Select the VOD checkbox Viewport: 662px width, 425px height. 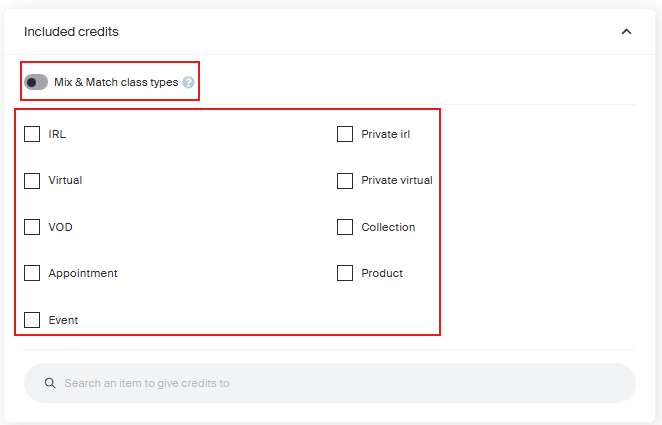click(32, 227)
